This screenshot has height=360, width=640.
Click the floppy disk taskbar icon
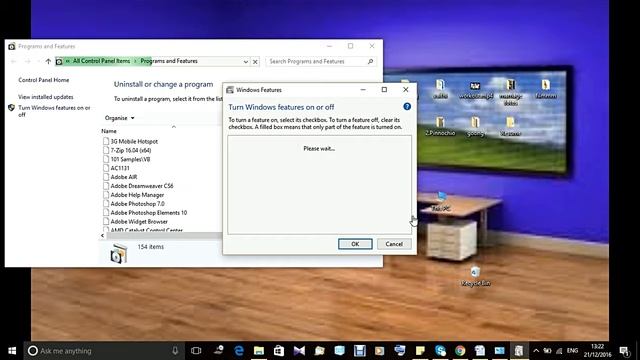[x=360, y=351]
